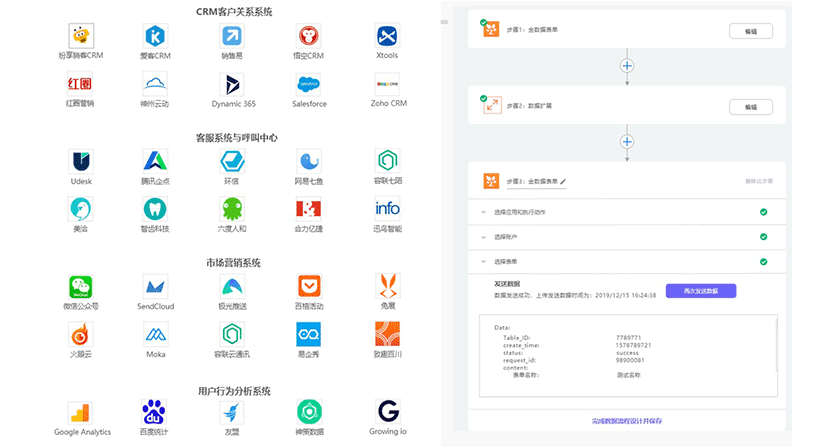Select the 容联七陌 icon
Viewport: 837px width, 447px height.
coord(387,161)
